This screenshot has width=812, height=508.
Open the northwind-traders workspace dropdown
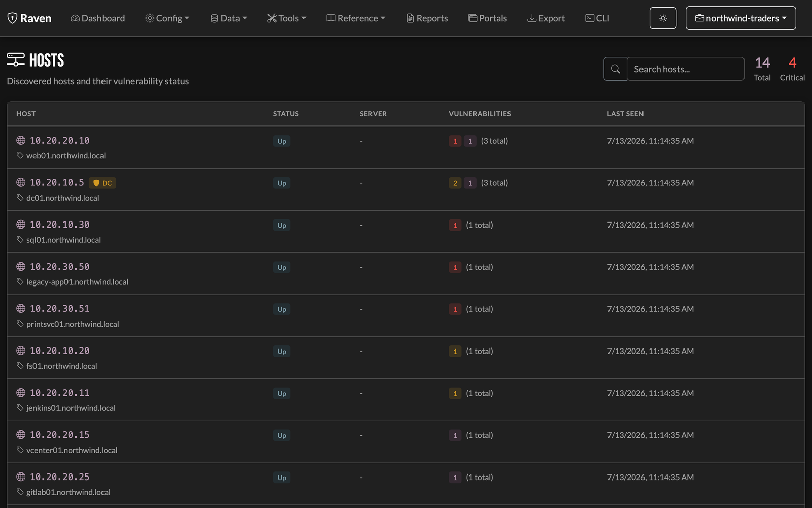tap(741, 18)
